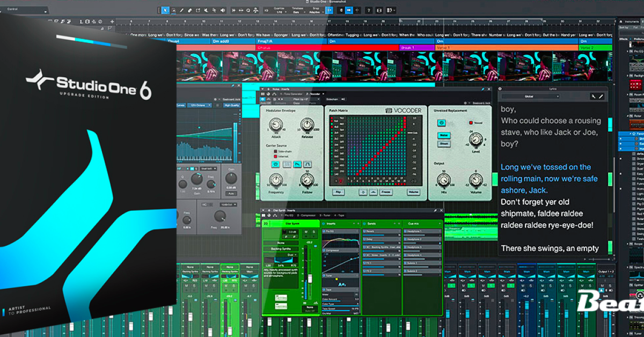Switch to the Compressor insert tab
The width and height of the screenshot is (644, 337).
pos(308,216)
